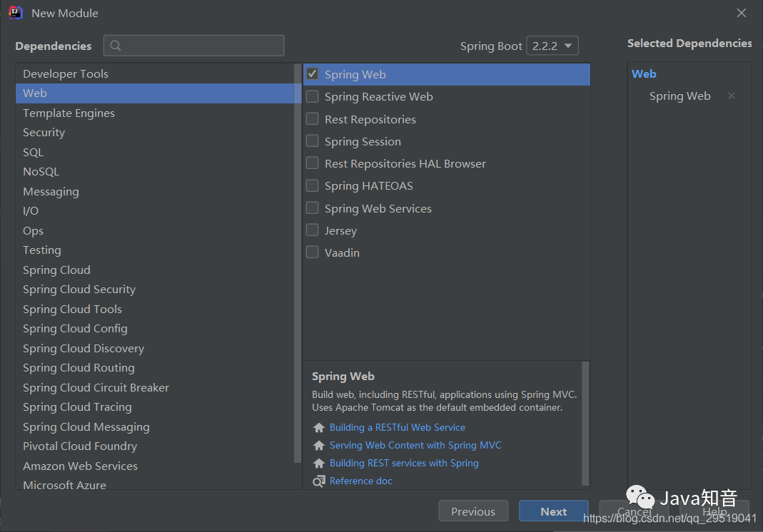Click the Help button
The width and height of the screenshot is (763, 532).
pyautogui.click(x=714, y=511)
